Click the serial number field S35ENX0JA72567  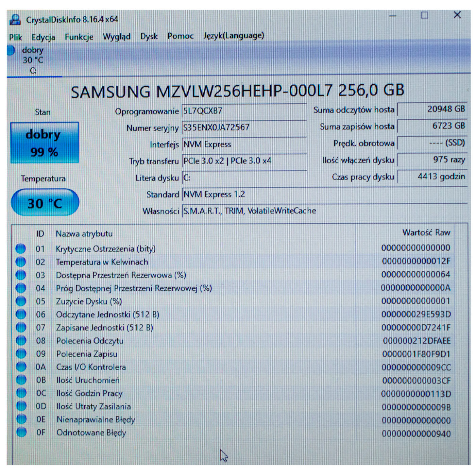click(244, 128)
